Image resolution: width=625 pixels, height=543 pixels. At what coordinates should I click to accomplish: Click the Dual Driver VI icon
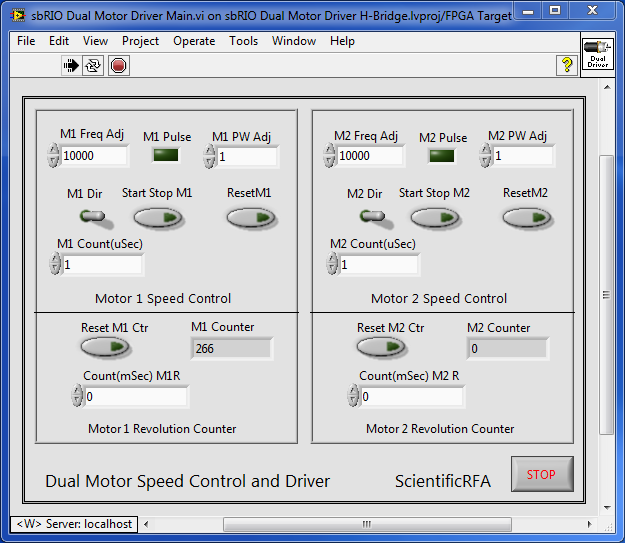[597, 55]
